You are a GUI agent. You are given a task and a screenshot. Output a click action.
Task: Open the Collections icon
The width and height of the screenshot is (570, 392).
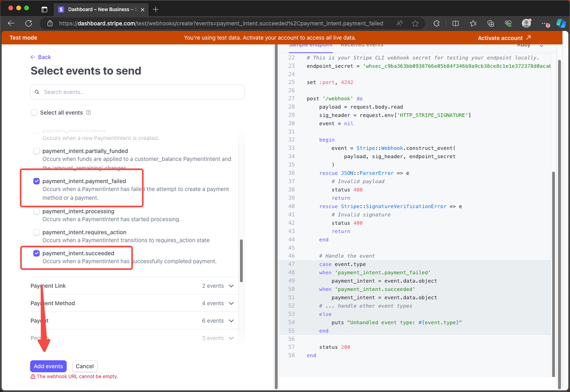click(x=491, y=24)
